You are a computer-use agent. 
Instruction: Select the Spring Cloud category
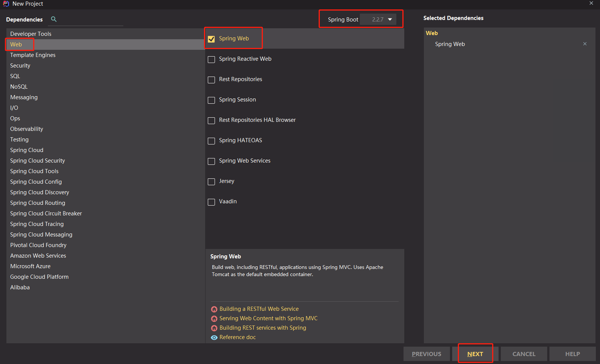(106, 150)
